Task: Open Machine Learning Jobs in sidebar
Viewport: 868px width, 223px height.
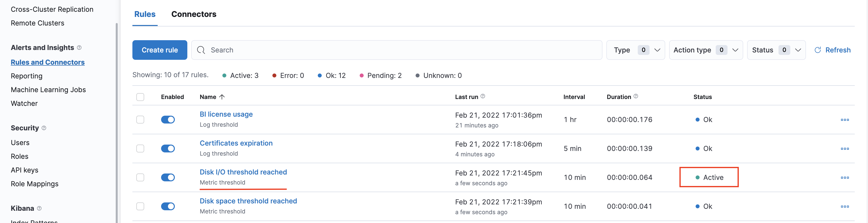Action: tap(48, 90)
